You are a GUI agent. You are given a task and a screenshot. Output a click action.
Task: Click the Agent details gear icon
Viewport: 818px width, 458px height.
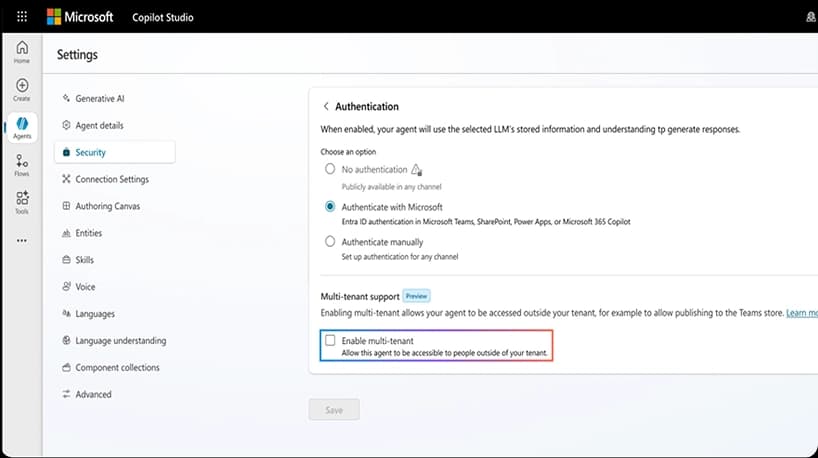tap(66, 125)
